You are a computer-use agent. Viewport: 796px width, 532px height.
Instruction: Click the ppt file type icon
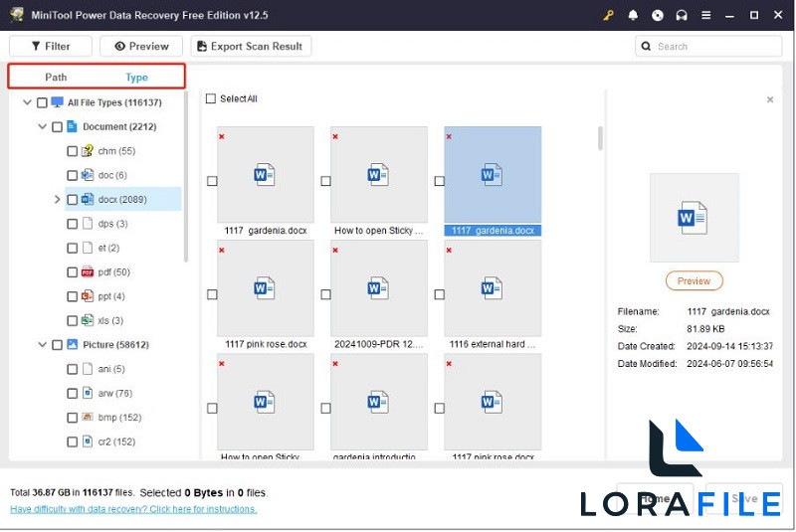point(88,296)
